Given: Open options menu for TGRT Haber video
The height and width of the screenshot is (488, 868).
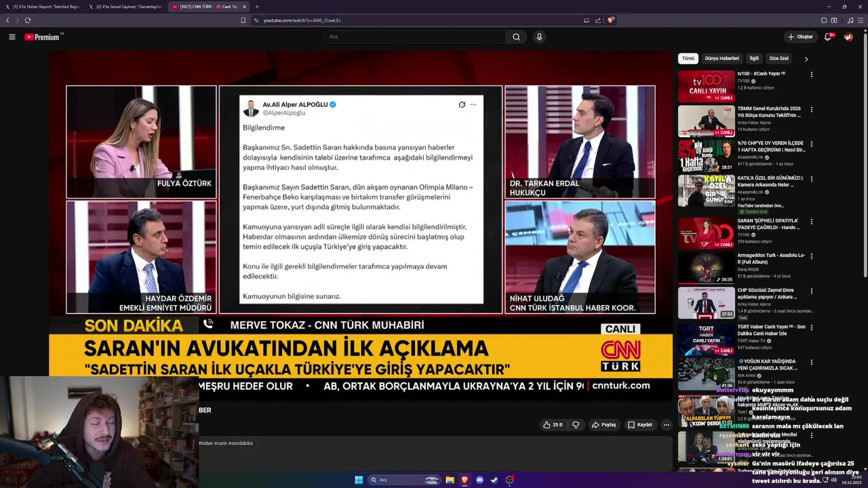Looking at the screenshot, I should (811, 327).
